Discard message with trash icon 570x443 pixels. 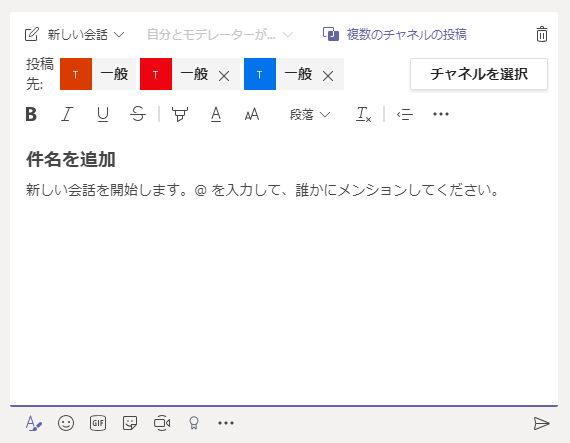[542, 35]
